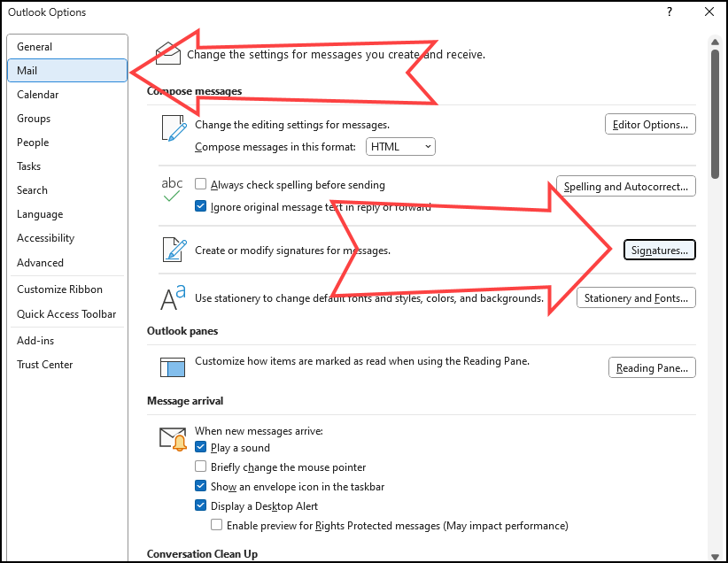Open the Tasks options category

[67, 166]
